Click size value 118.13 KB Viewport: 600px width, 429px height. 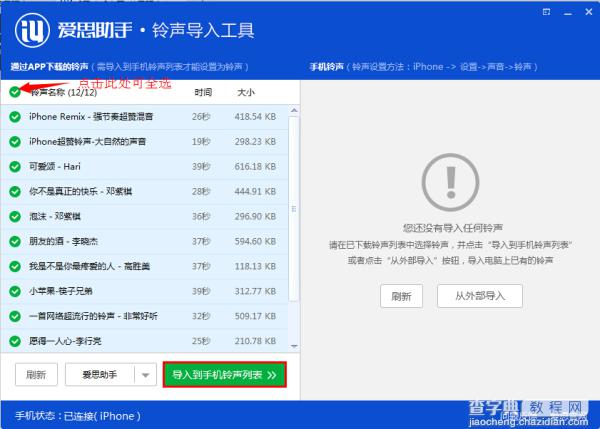(255, 266)
